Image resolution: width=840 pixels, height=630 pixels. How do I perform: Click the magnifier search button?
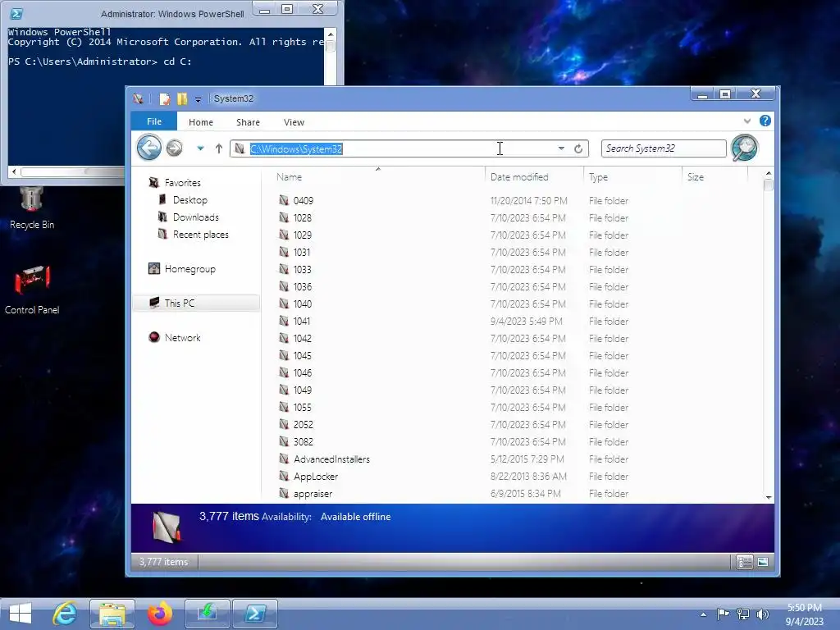[745, 148]
